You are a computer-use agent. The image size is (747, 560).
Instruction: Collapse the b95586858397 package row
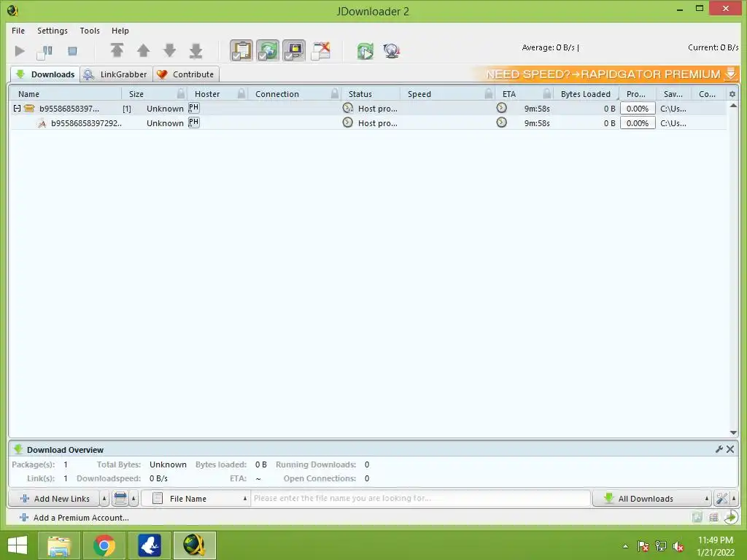coord(18,109)
